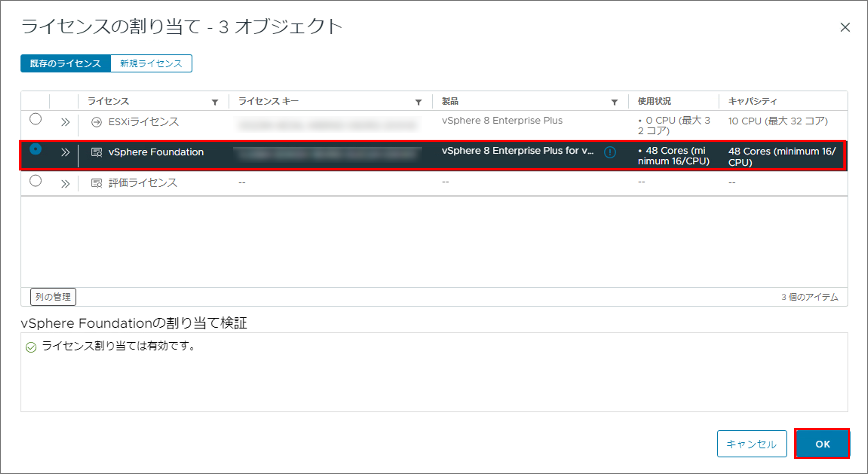Viewport: 868px width, 474px height.
Task: Sort by the ライセンス キー column header
Action: [269, 101]
